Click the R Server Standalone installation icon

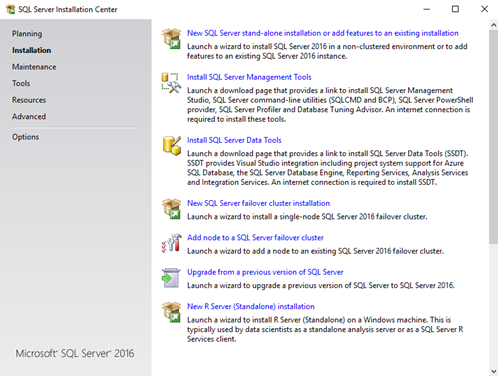tap(171, 312)
